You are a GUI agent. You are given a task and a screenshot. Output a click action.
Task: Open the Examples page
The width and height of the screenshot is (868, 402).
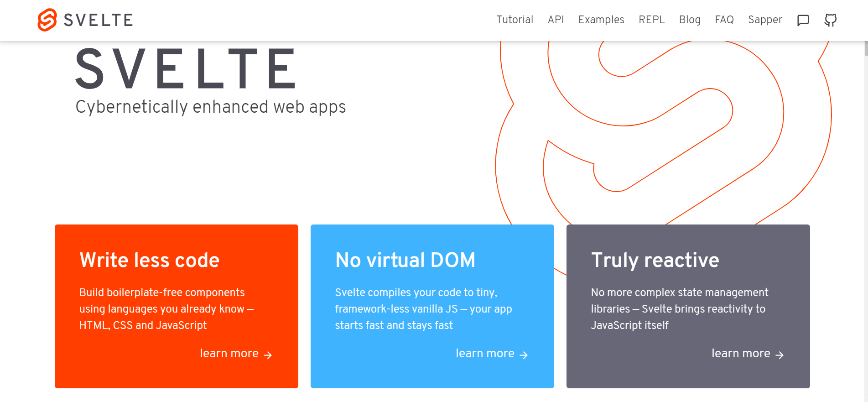[x=601, y=20]
